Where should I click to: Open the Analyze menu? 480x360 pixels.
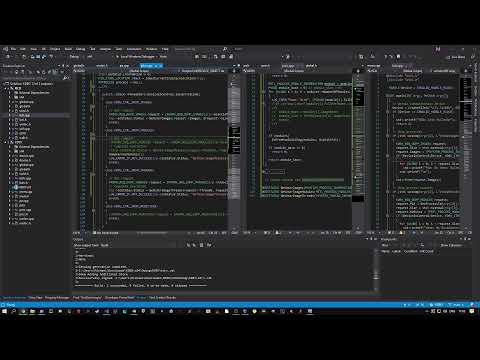pyautogui.click(x=105, y=49)
